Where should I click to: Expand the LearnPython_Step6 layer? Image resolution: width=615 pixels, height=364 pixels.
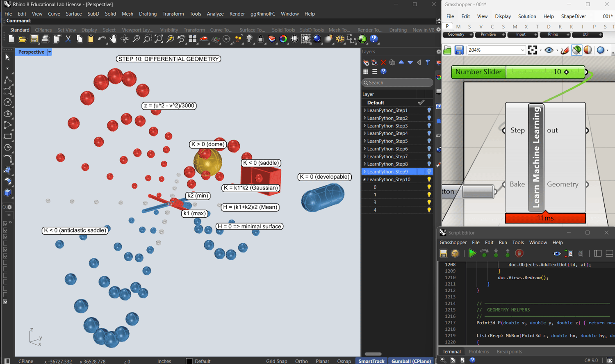[x=364, y=149]
